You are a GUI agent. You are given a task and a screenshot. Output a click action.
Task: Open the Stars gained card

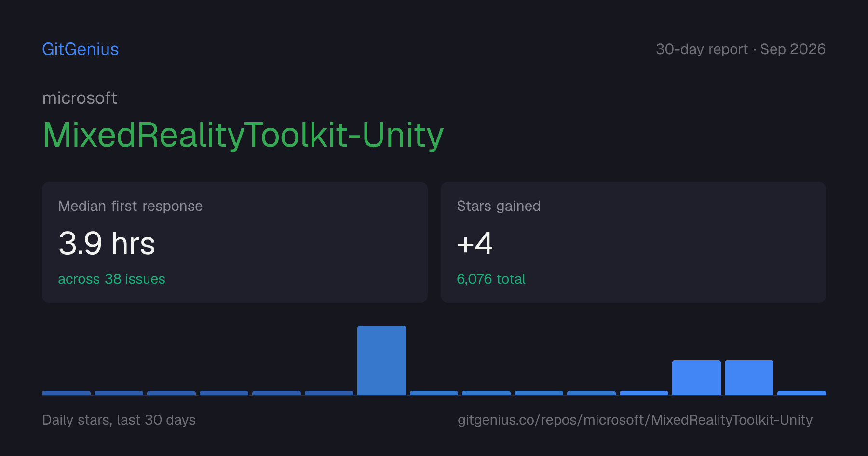633,242
